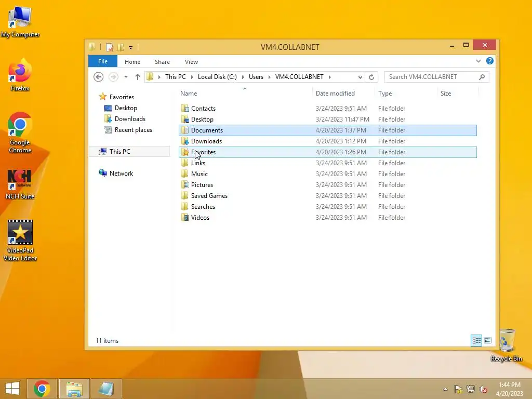Click Documents date 4/20/2023 1:37 PM
The height and width of the screenshot is (399, 532).
pos(341,130)
